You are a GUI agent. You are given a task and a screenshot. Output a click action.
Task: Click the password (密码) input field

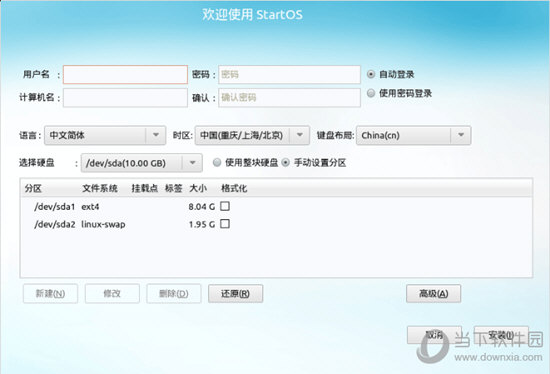click(289, 74)
